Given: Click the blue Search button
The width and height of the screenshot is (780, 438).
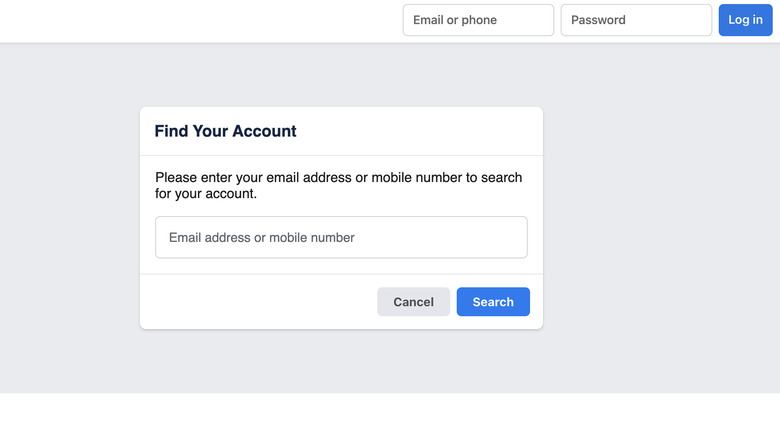Looking at the screenshot, I should pos(493,302).
